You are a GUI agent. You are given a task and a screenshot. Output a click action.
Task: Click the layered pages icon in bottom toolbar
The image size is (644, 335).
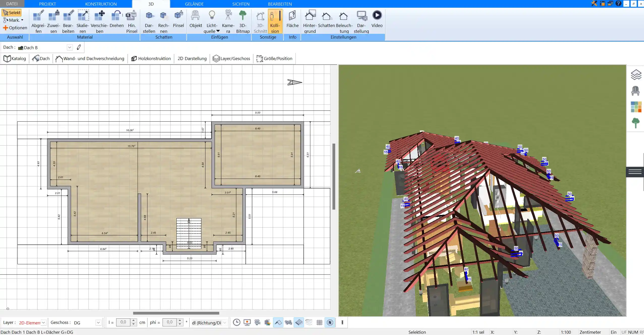click(267, 322)
